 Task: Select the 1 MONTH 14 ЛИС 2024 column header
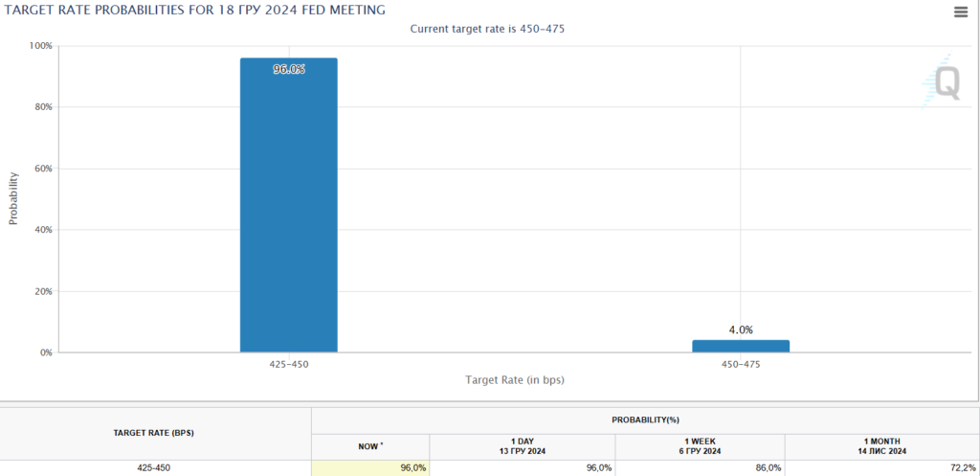[881, 446]
